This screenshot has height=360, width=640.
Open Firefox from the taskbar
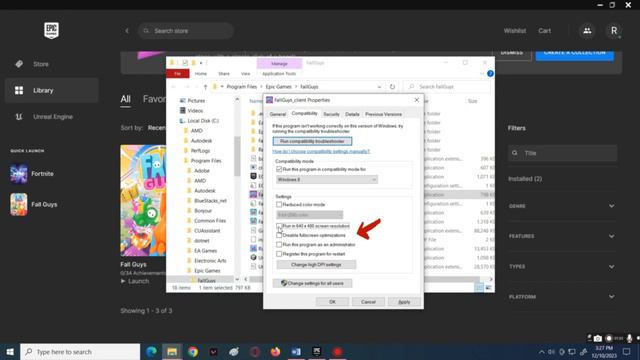coord(276,351)
